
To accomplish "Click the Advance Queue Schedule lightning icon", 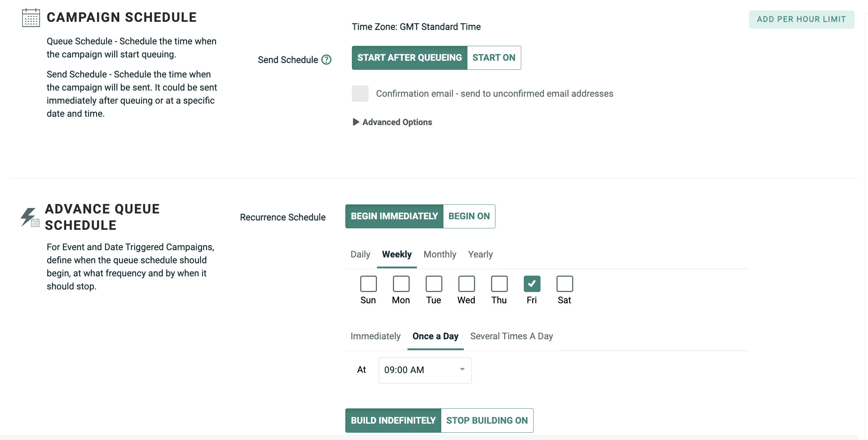I will click(29, 217).
